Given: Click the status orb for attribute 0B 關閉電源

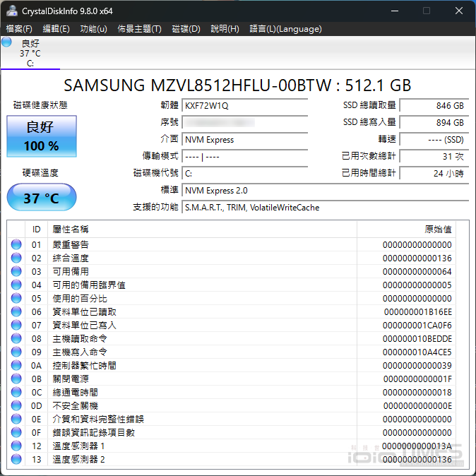Looking at the screenshot, I should pos(16,379).
